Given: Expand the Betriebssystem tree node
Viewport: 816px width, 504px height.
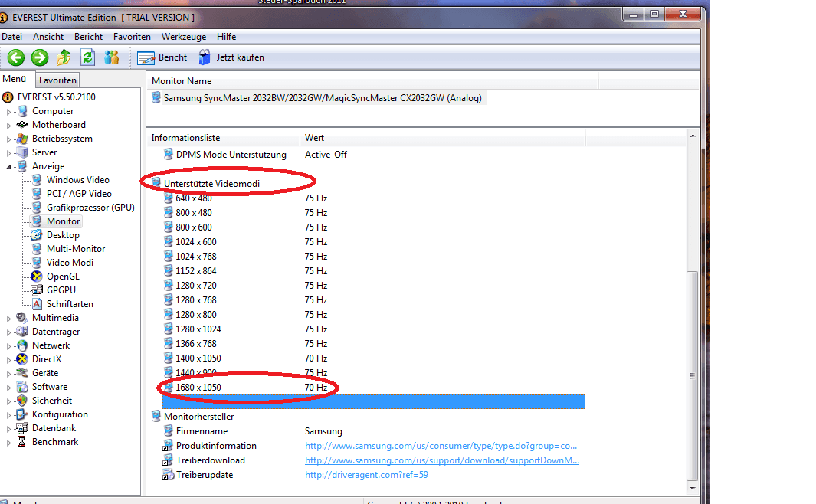Looking at the screenshot, I should click(x=8, y=139).
